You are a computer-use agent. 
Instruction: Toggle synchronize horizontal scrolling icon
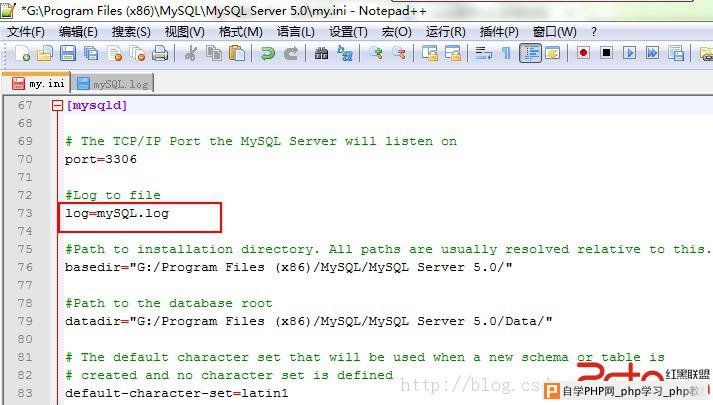point(453,54)
